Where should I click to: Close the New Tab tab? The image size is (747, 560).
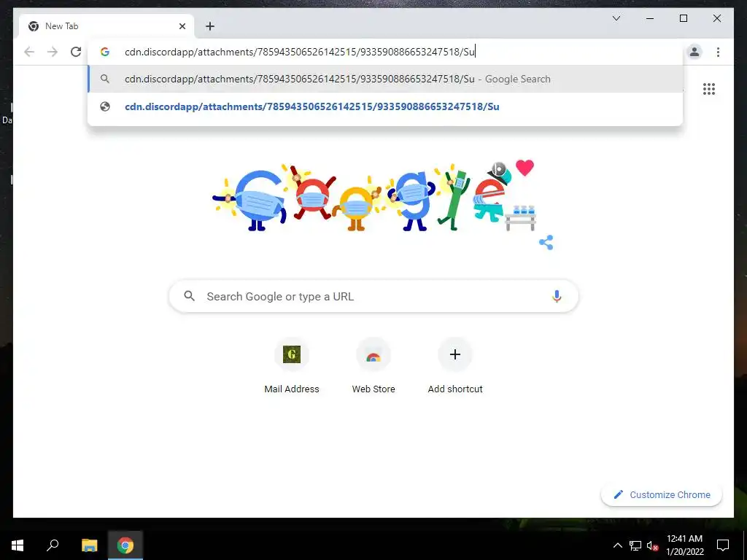click(x=182, y=26)
